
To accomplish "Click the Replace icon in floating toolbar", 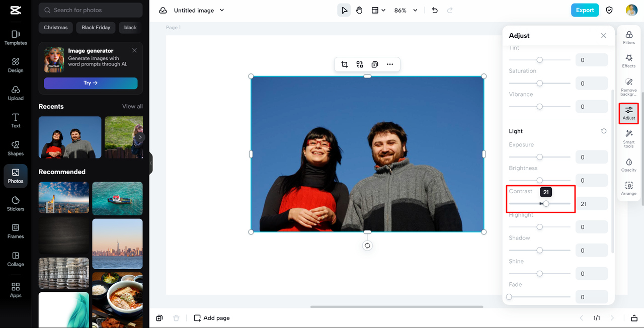I will [x=359, y=64].
